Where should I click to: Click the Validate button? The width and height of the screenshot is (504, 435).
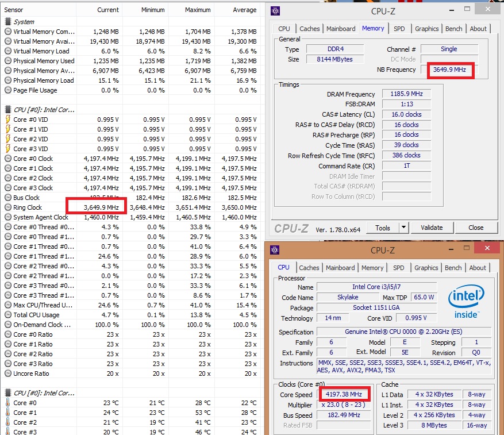432,228
